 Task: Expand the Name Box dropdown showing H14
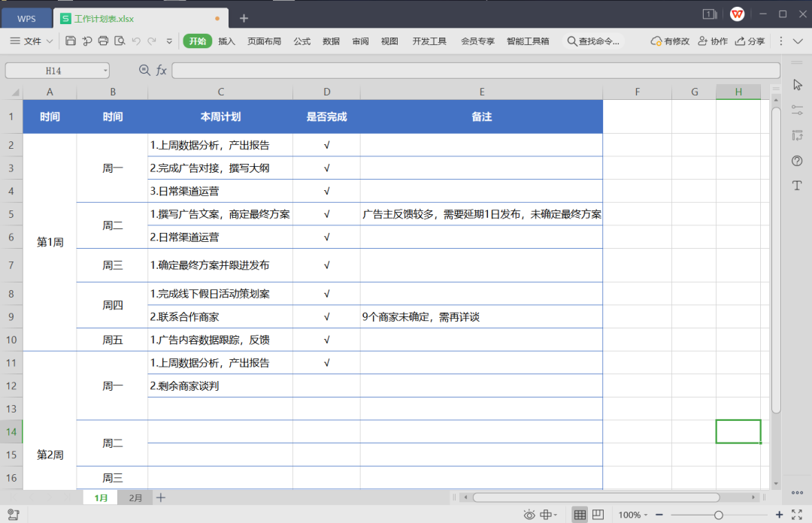tap(105, 71)
